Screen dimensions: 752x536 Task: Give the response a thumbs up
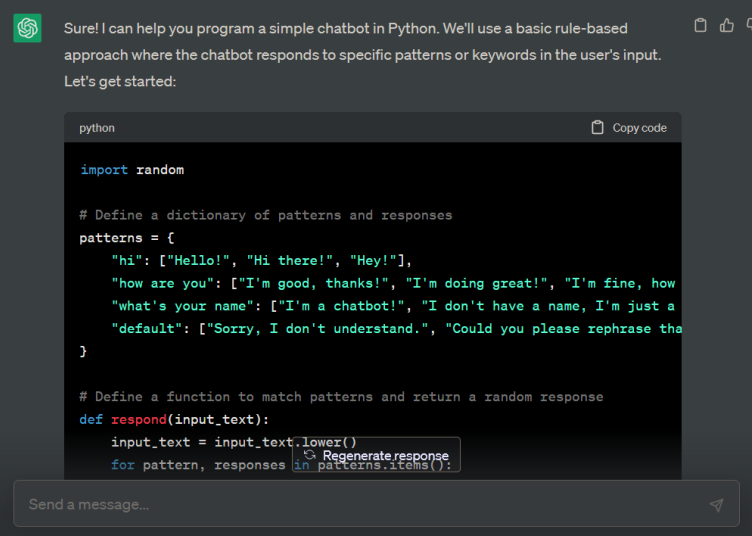click(727, 26)
